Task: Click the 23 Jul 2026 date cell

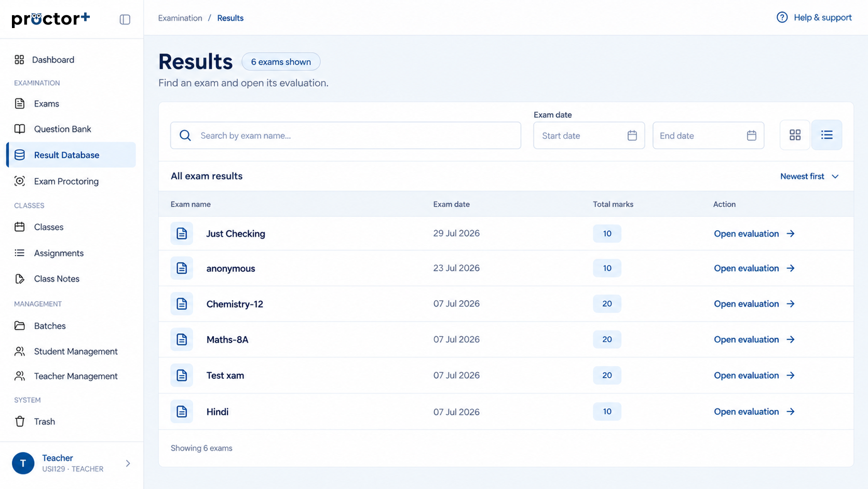Action: point(456,268)
